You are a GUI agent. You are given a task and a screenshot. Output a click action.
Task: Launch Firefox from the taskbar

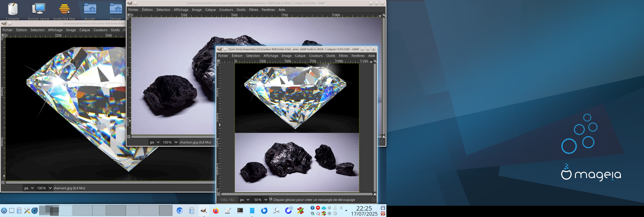216,211
